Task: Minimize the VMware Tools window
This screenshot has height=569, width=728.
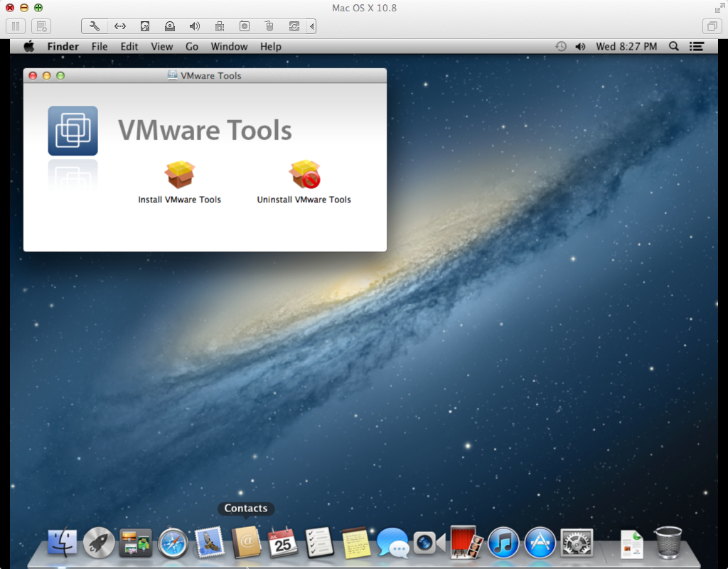Action: point(46,75)
